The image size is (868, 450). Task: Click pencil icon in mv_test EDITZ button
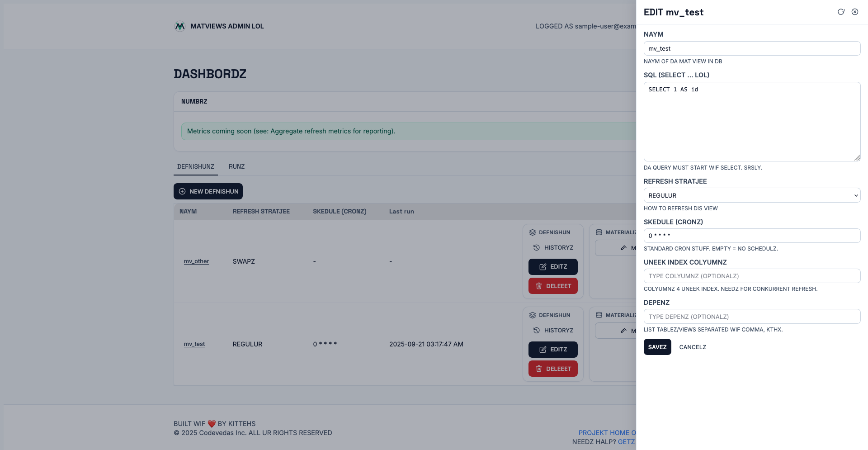click(543, 350)
